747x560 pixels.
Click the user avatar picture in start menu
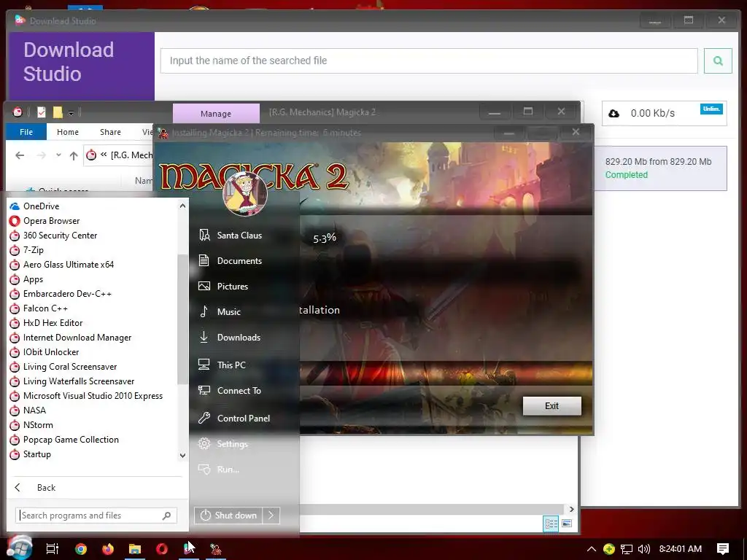(x=245, y=194)
